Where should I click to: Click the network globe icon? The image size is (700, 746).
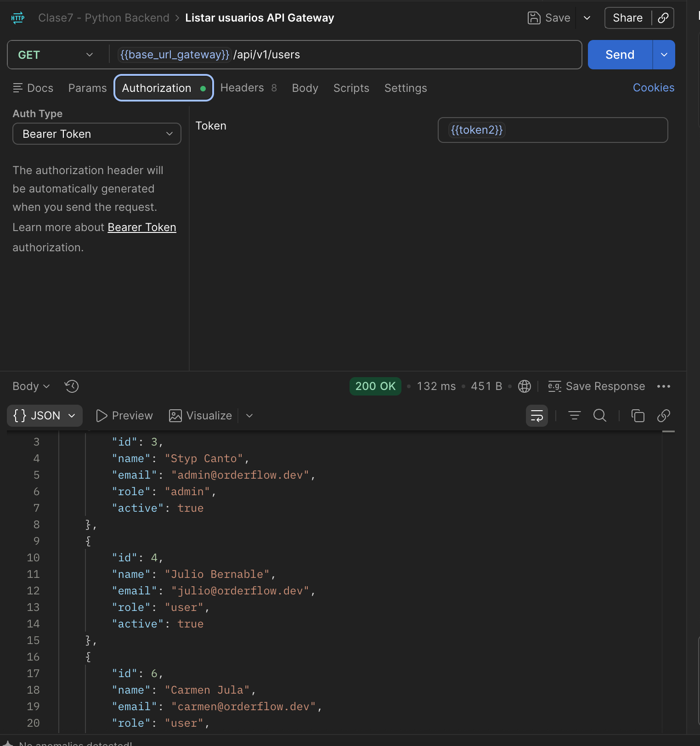point(525,386)
